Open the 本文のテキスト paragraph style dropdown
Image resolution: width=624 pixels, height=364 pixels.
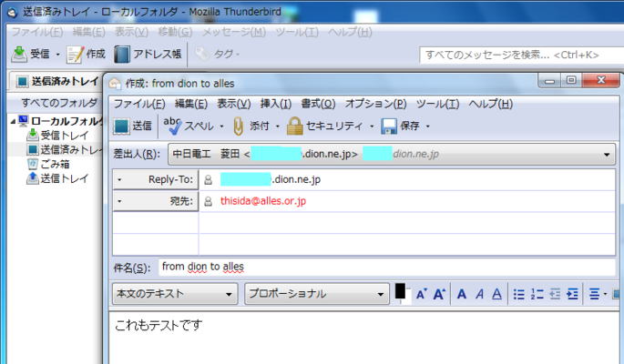(x=175, y=294)
